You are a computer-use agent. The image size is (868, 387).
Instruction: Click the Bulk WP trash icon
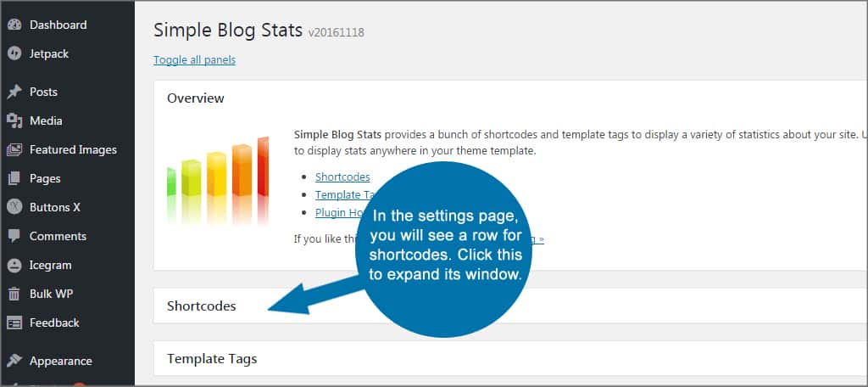pos(14,294)
